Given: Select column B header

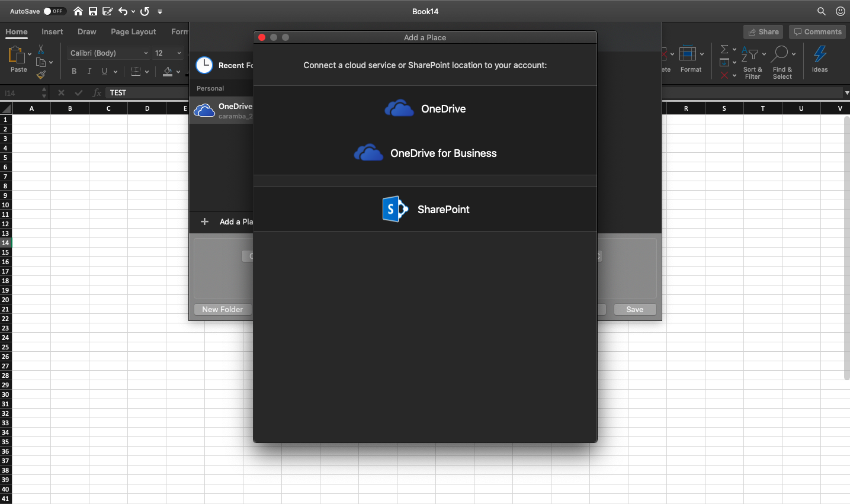Looking at the screenshot, I should [70, 108].
